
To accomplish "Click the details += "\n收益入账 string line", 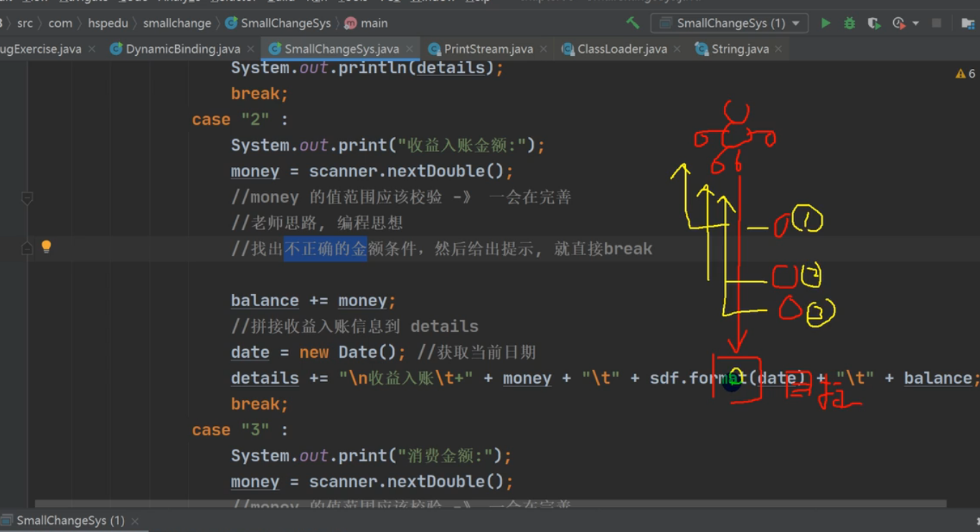I will click(x=605, y=378).
